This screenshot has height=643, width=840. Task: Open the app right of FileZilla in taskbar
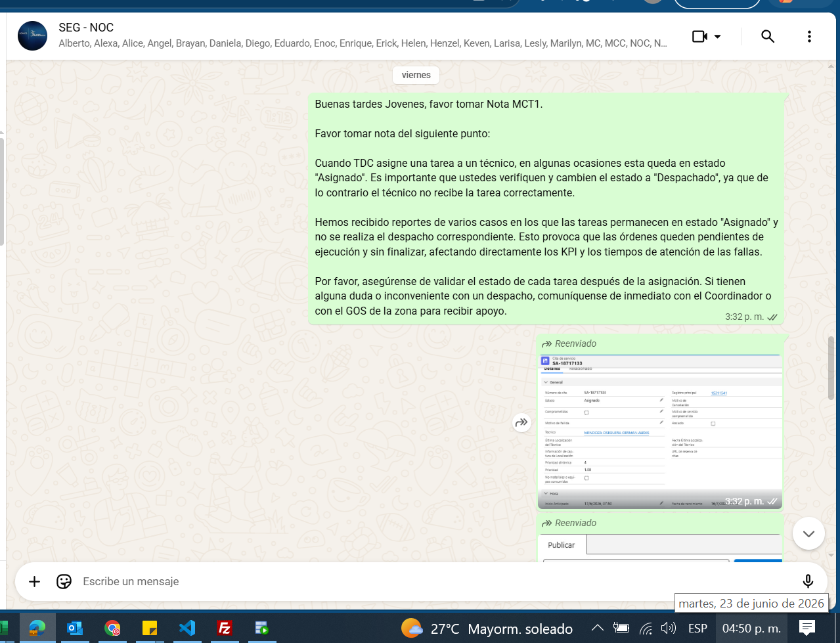click(x=262, y=628)
